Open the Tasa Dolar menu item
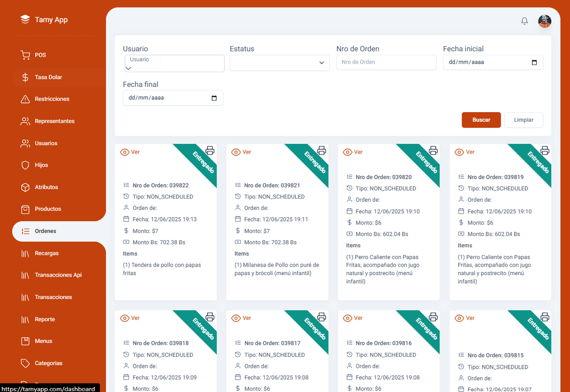570x392 pixels. point(48,77)
